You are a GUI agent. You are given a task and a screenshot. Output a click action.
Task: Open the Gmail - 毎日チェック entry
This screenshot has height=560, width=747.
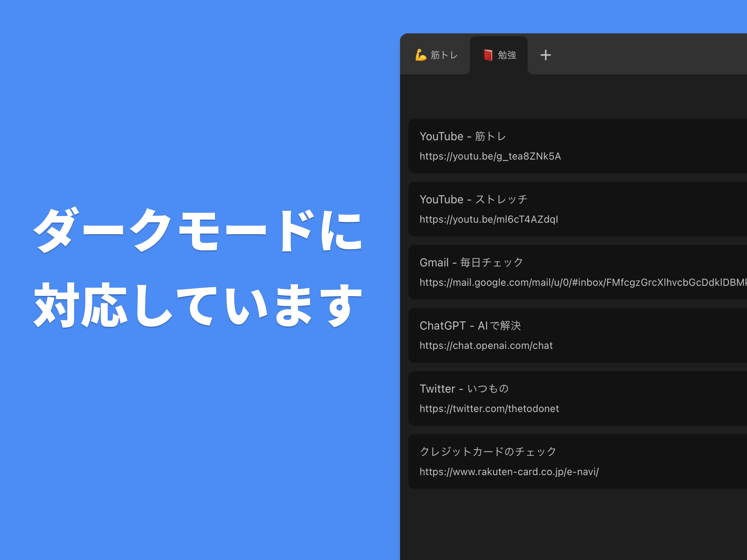(471, 262)
